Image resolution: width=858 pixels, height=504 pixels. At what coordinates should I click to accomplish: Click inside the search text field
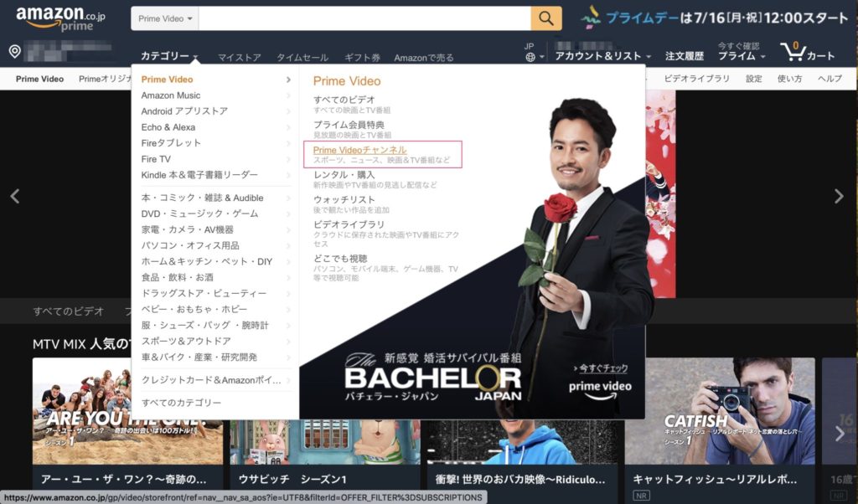(364, 18)
